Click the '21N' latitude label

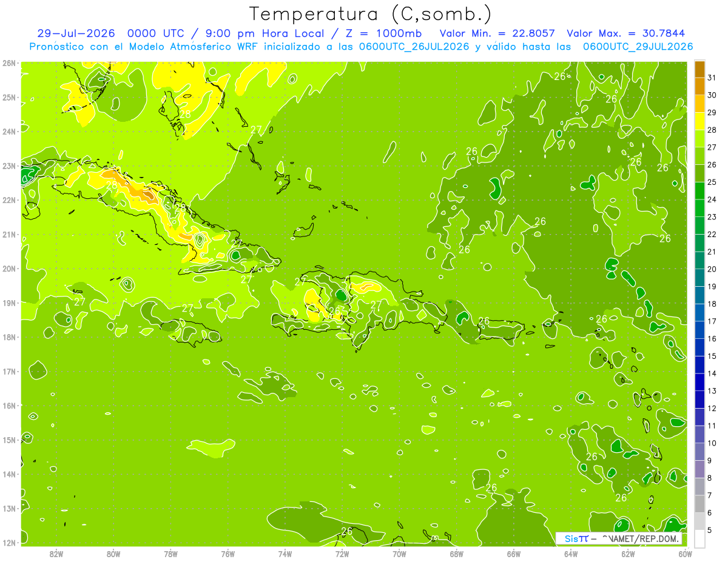click(x=8, y=234)
